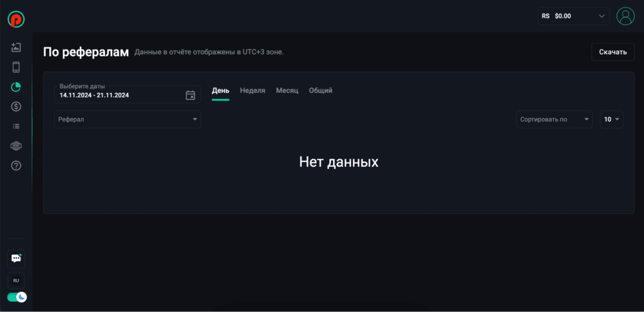Click the date range field with calendar
Viewport: 644px width, 312px height.
pyautogui.click(x=127, y=95)
